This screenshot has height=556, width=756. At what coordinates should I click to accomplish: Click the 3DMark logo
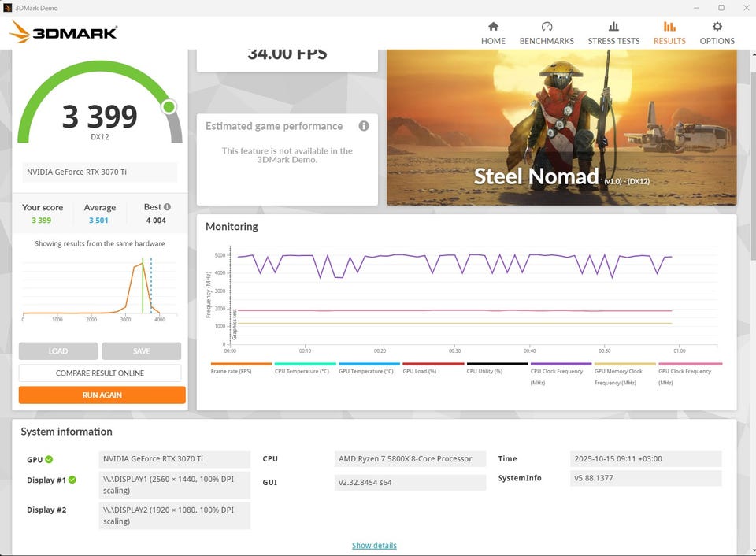pos(63,32)
